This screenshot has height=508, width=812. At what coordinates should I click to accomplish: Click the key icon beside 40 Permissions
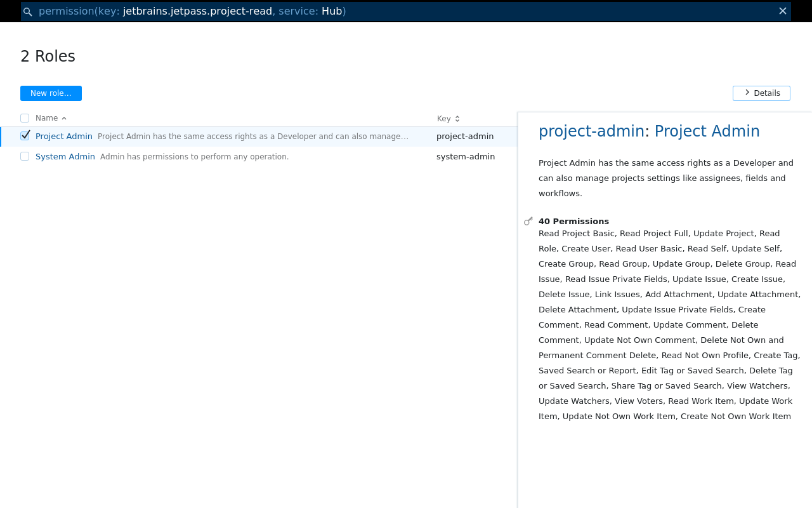[x=528, y=220]
